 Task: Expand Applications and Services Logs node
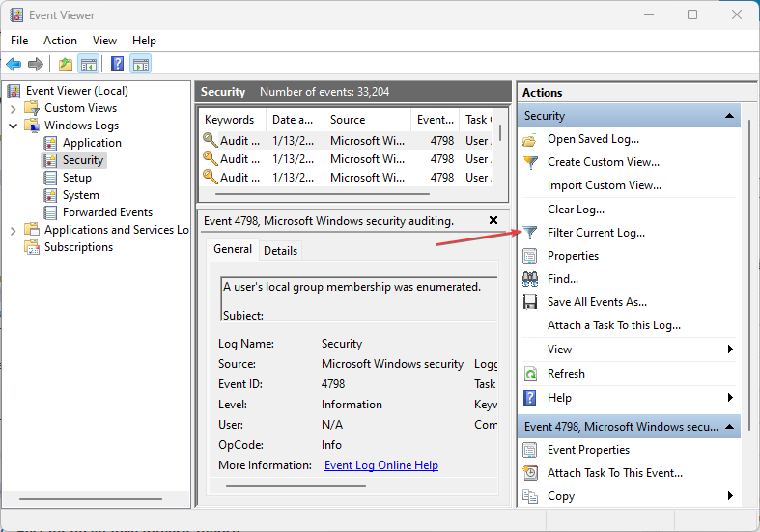[14, 231]
